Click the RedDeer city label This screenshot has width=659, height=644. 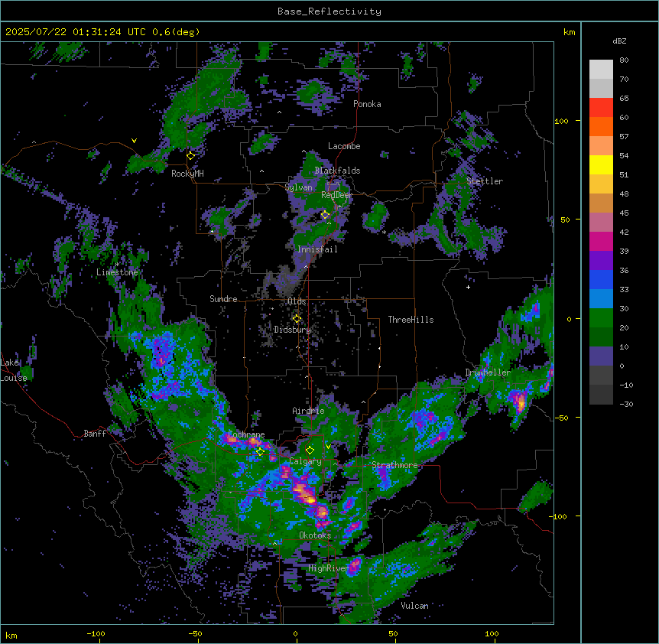pyautogui.click(x=336, y=195)
